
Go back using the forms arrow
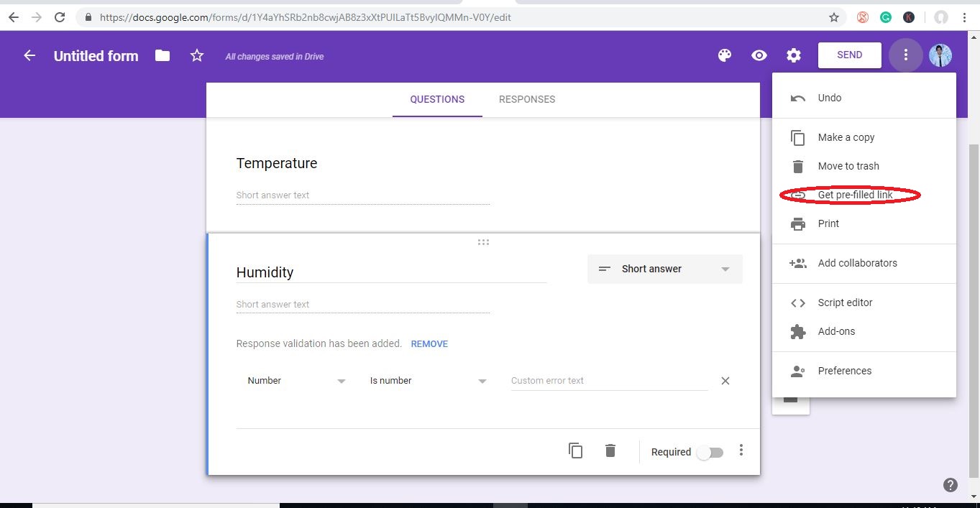click(x=29, y=55)
